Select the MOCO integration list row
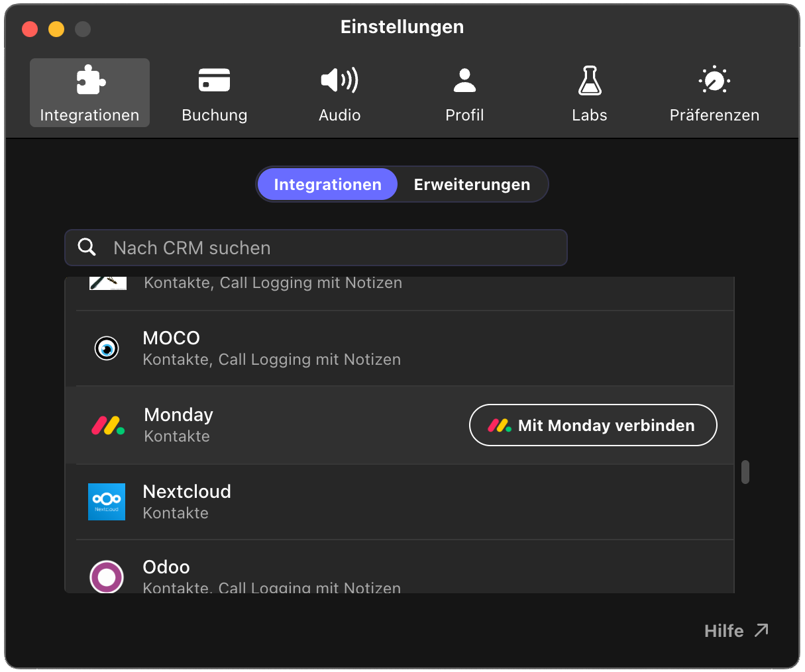This screenshot has height=672, width=805. click(x=400, y=348)
